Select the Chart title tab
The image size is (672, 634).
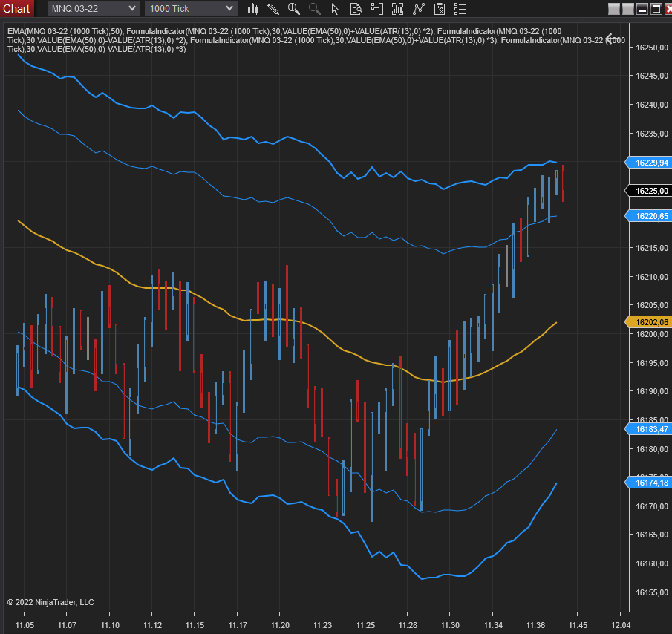point(17,9)
